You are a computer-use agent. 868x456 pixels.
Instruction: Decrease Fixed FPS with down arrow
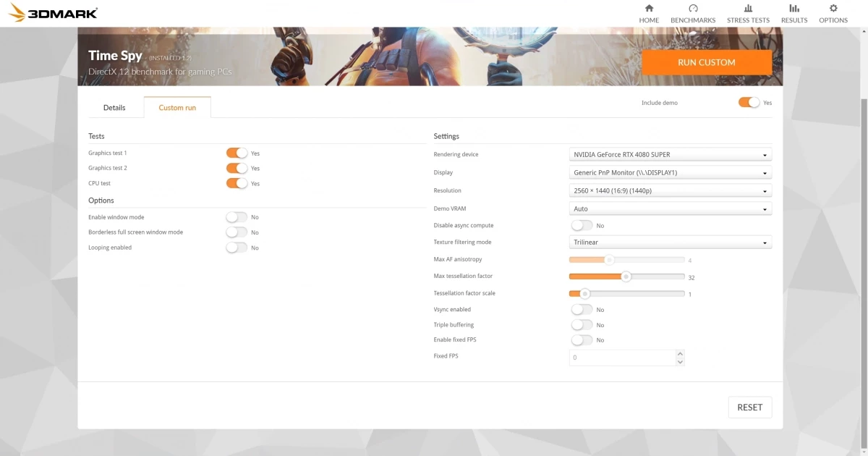click(x=680, y=361)
